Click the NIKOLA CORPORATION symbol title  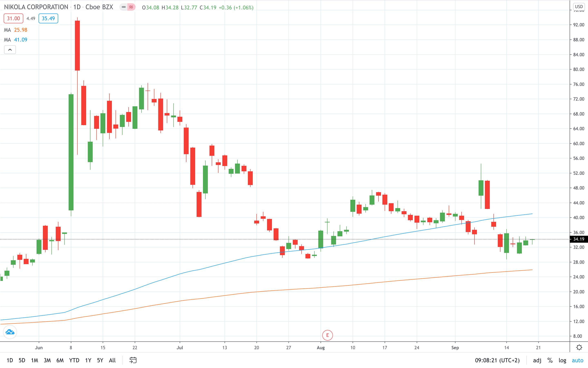click(x=36, y=7)
